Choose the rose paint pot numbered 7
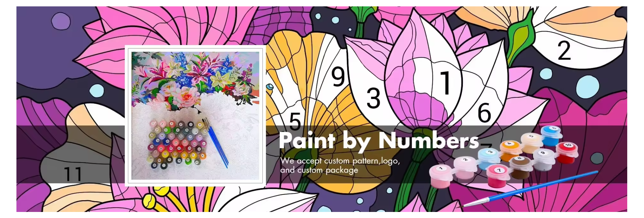The width and height of the screenshot is (644, 218). coord(498,176)
